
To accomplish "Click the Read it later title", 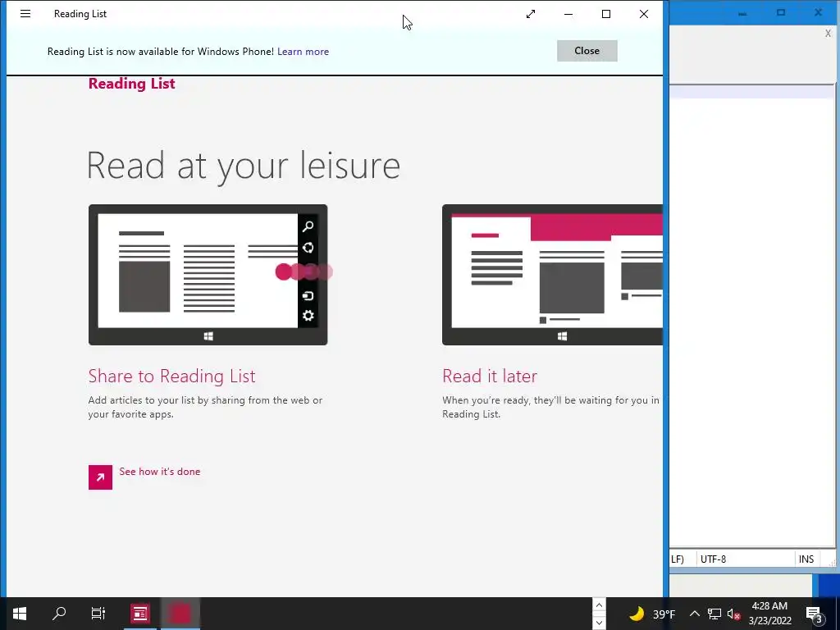I will [x=490, y=376].
